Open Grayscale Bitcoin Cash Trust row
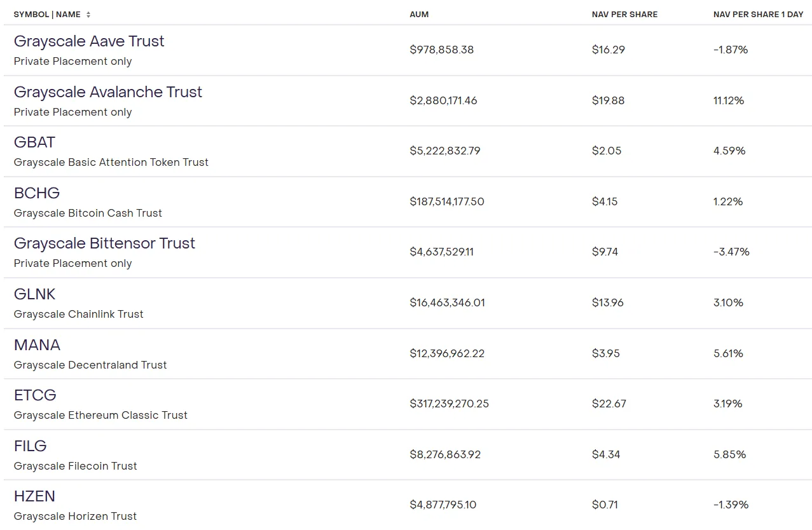 point(407,202)
